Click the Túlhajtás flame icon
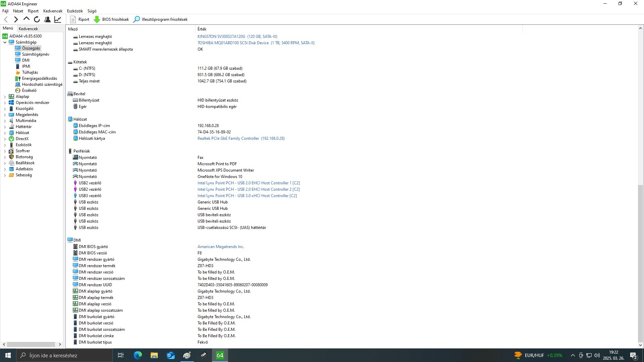The width and height of the screenshot is (644, 362). coord(18,72)
